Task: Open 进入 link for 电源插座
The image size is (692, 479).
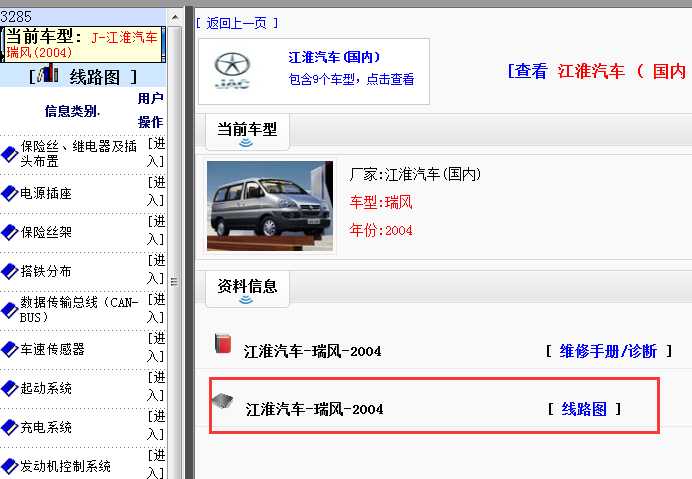Action: click(156, 191)
